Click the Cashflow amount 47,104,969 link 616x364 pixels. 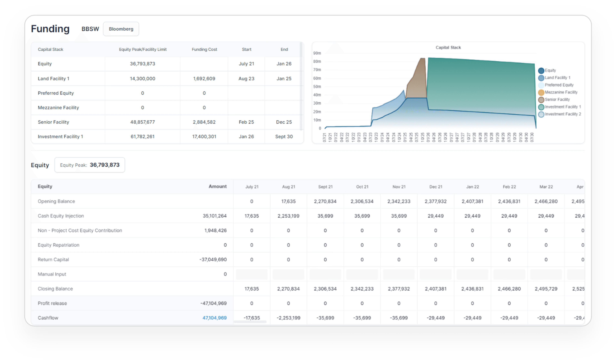214,318
